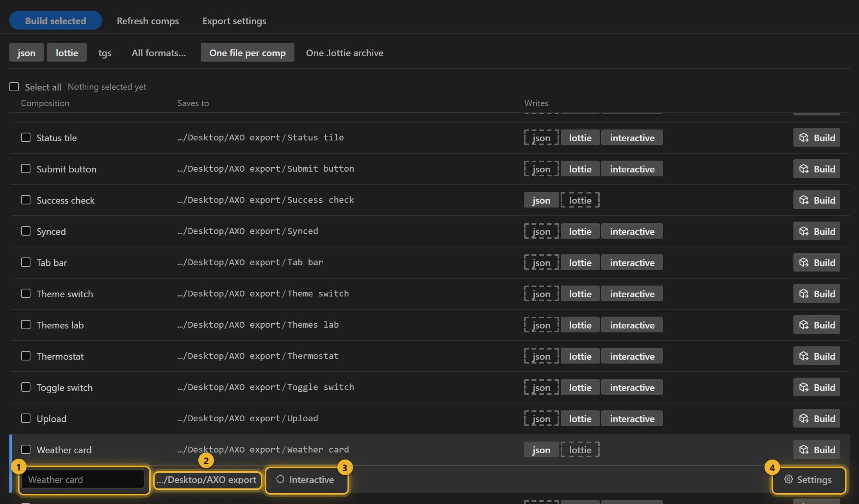859x504 pixels.
Task: Toggle lottie output for Upload
Action: pos(580,419)
